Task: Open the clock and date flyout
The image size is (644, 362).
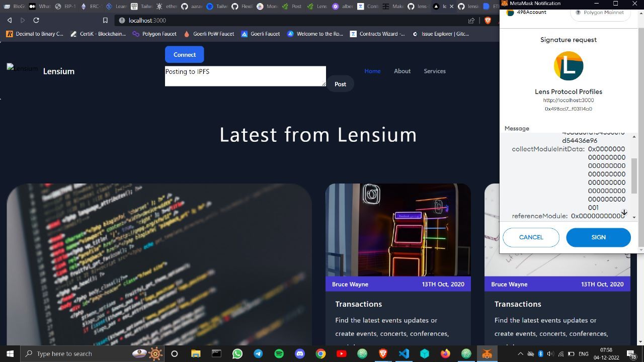Action: 606,353
